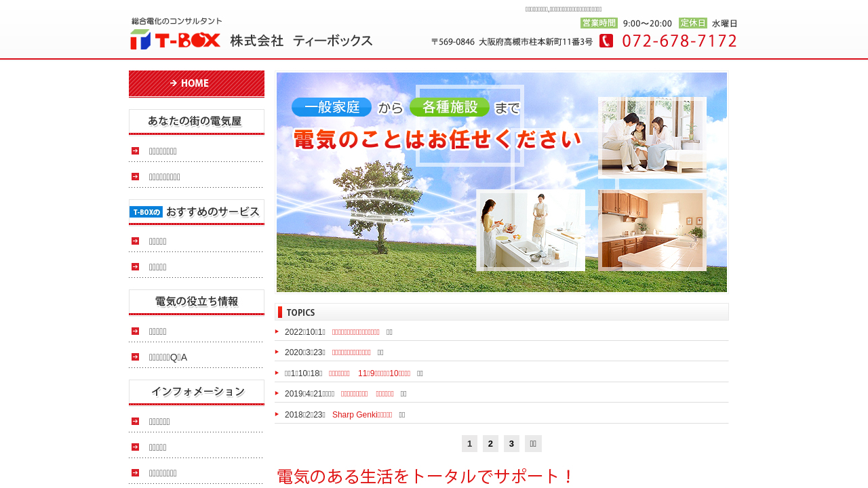The width and height of the screenshot is (868, 488).
Task: Go to the red HOME button
Action: (197, 83)
